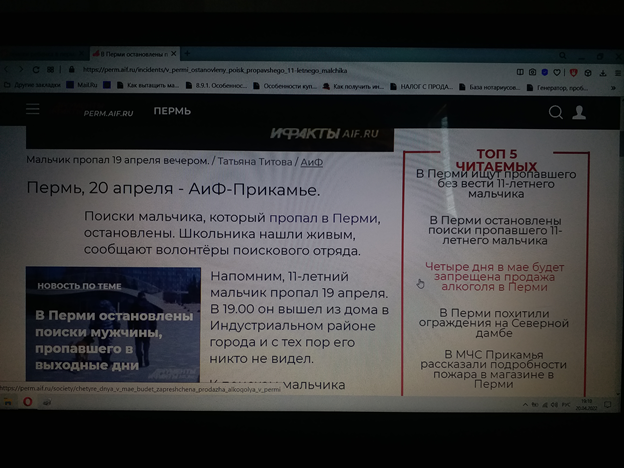The height and width of the screenshot is (469, 625).
Task: Open 'Другие закладки' bookmarks folder
Action: coord(33,85)
